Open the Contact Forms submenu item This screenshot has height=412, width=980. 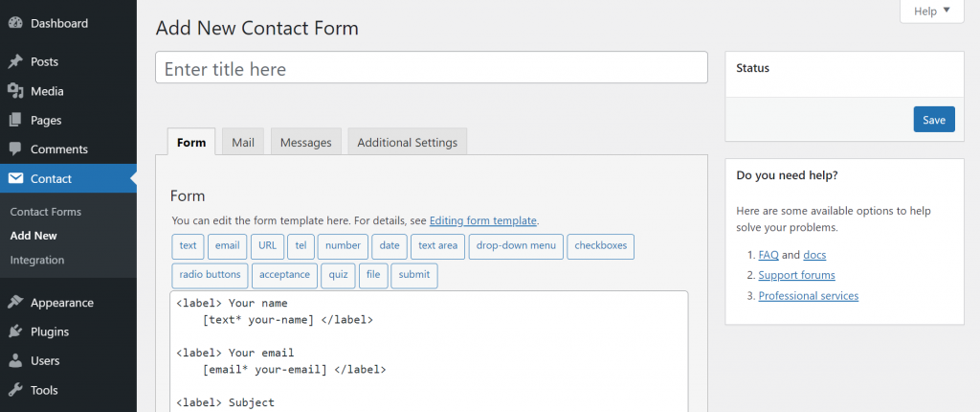click(x=46, y=212)
